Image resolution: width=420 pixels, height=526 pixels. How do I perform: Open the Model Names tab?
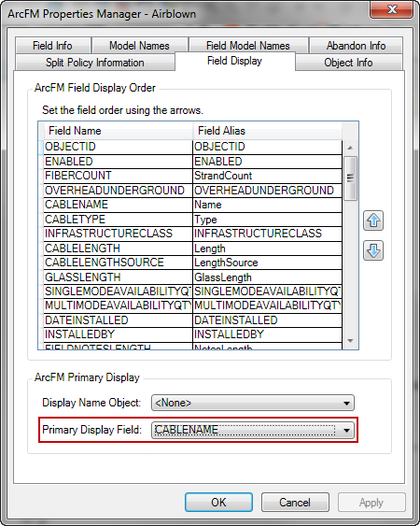click(x=139, y=45)
